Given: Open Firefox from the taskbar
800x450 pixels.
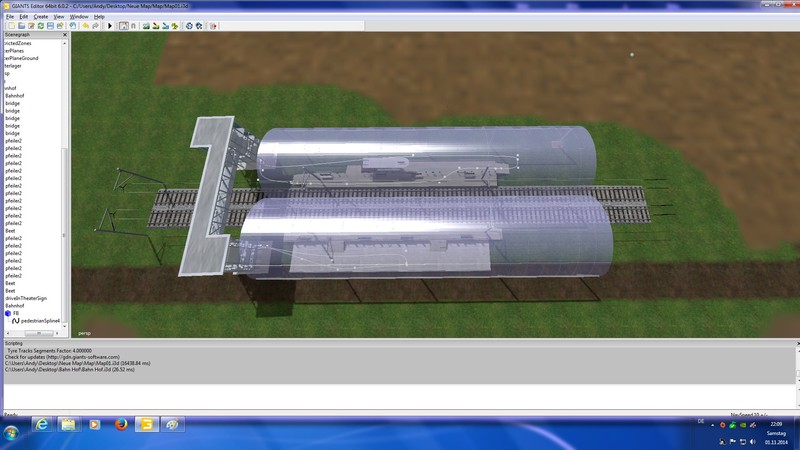Looking at the screenshot, I should 120,425.
